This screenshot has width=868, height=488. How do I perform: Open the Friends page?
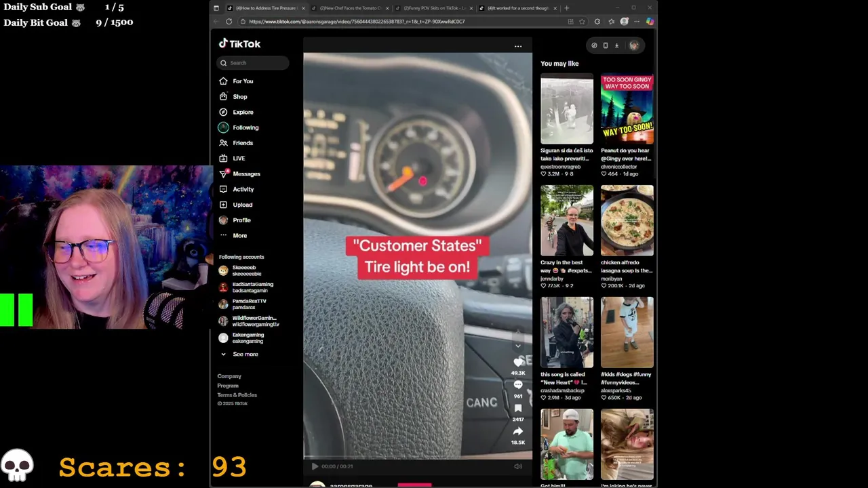236,143
